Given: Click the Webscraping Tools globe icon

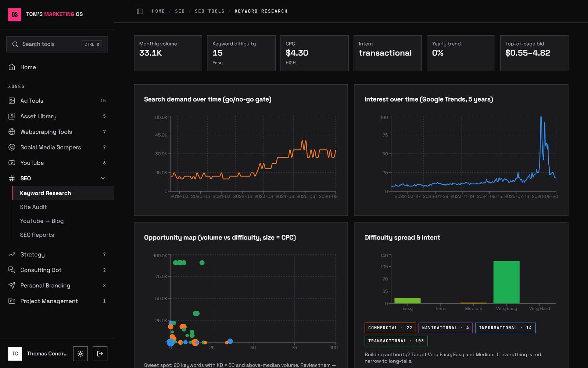Looking at the screenshot, I should 12,132.
